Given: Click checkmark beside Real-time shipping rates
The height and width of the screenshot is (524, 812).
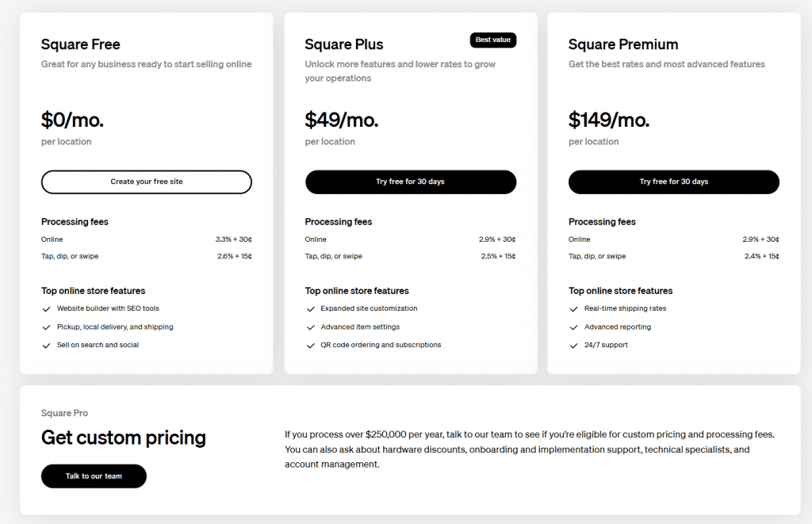Looking at the screenshot, I should tap(573, 309).
